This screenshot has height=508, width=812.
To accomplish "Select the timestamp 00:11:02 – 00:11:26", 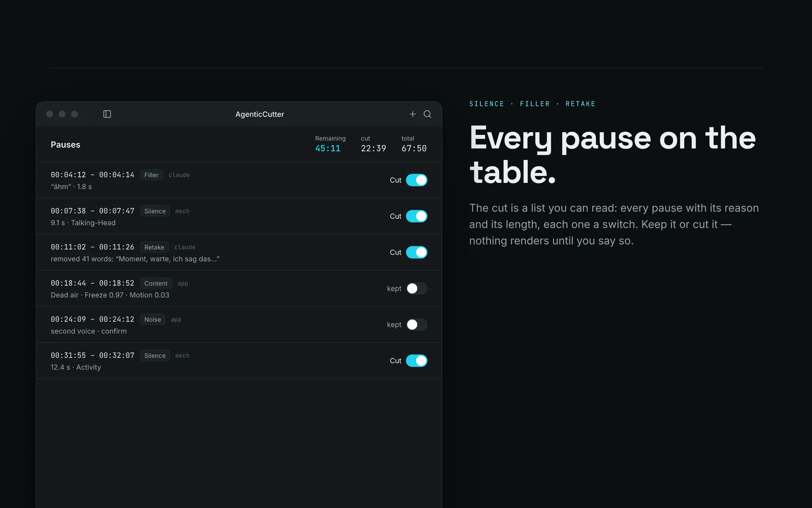I will 92,247.
